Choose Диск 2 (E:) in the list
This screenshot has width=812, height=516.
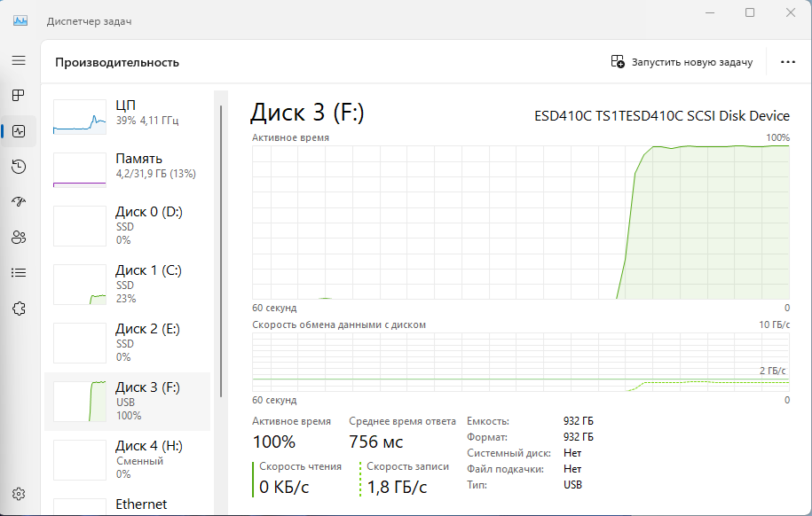pyautogui.click(x=127, y=342)
